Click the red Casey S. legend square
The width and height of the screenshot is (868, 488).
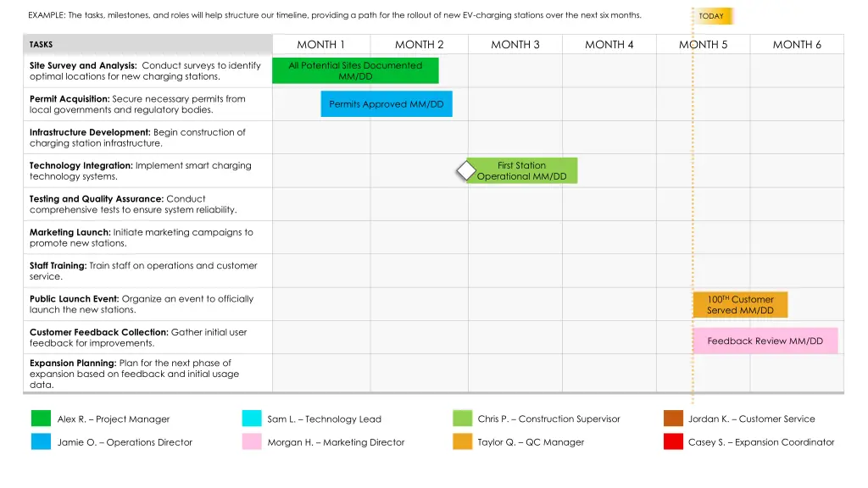(x=673, y=441)
